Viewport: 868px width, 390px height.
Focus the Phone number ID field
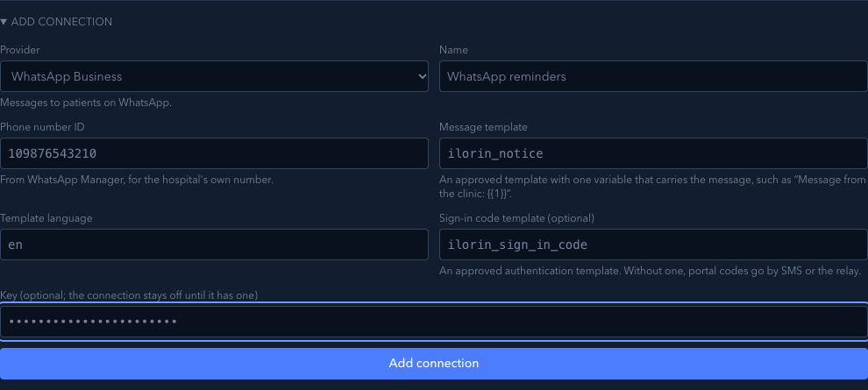tap(214, 153)
